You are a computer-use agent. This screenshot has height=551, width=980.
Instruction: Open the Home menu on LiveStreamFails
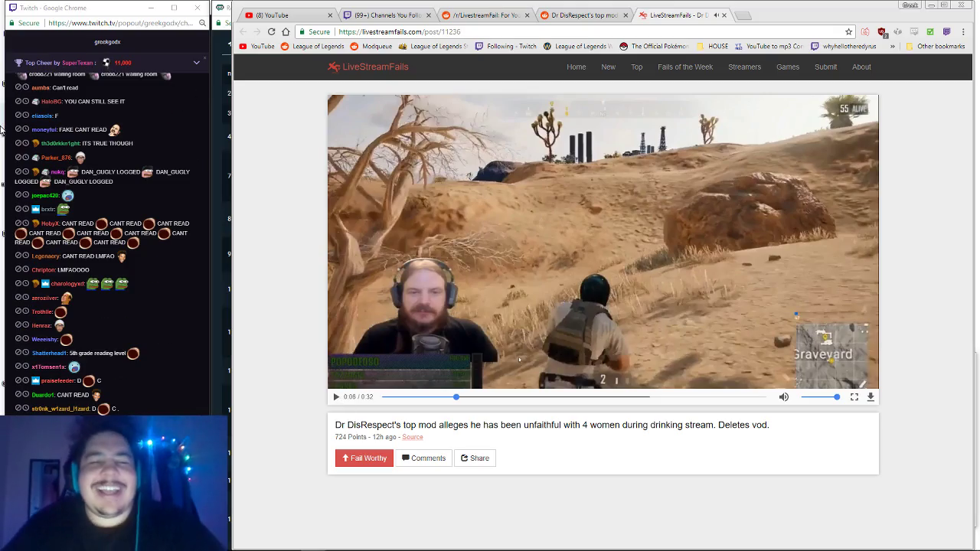[577, 67]
